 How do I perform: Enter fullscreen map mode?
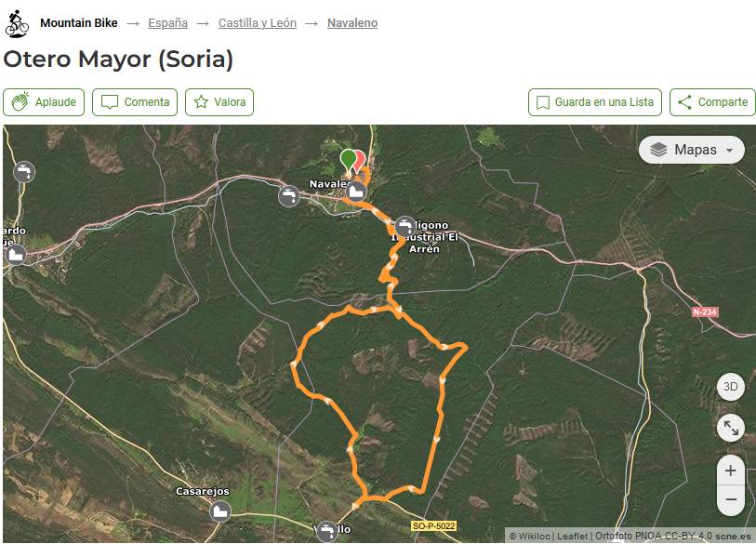tap(730, 428)
